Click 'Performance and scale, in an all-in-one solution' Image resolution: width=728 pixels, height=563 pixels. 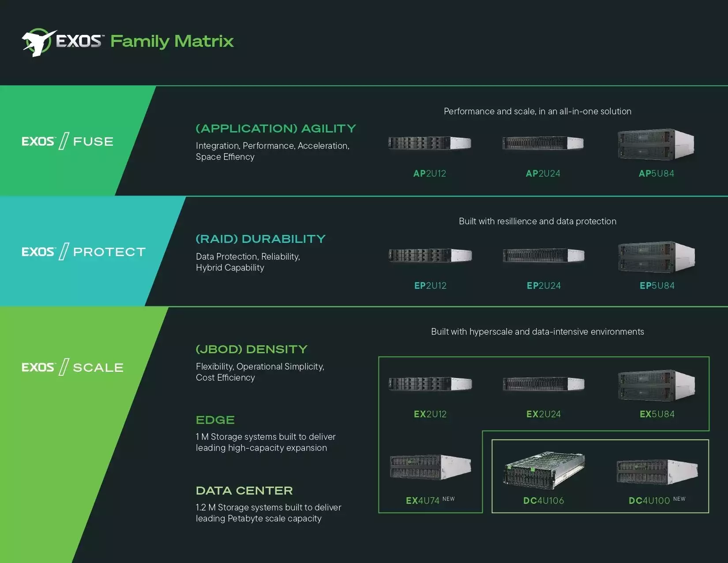[537, 111]
